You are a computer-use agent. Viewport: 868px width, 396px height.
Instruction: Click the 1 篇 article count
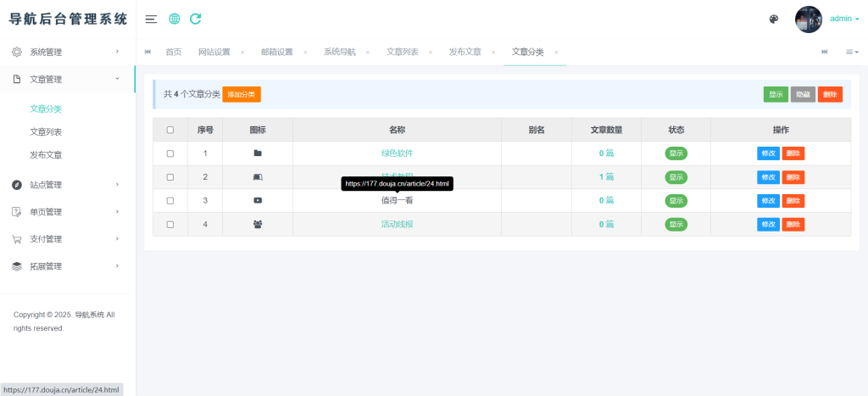coord(606,177)
